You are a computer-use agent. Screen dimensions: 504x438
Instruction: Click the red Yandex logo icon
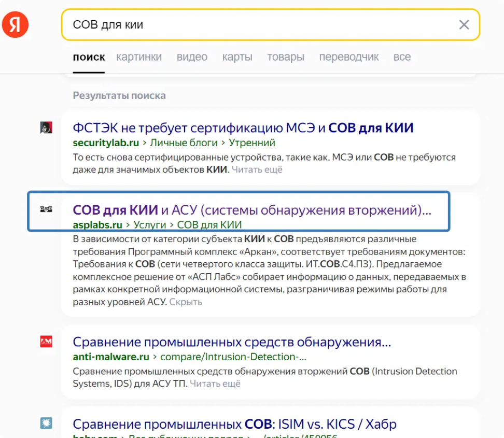pyautogui.click(x=15, y=24)
